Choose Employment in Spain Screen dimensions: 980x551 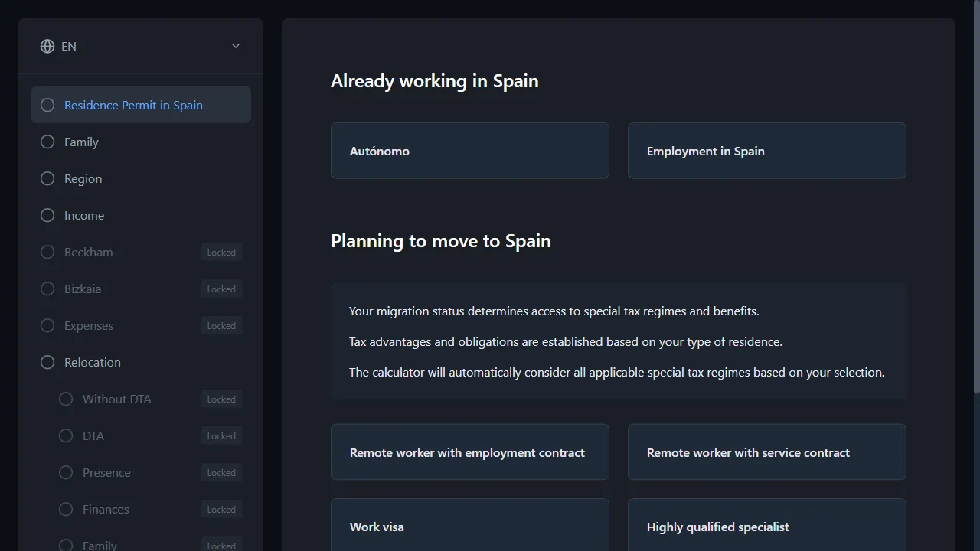tap(766, 151)
